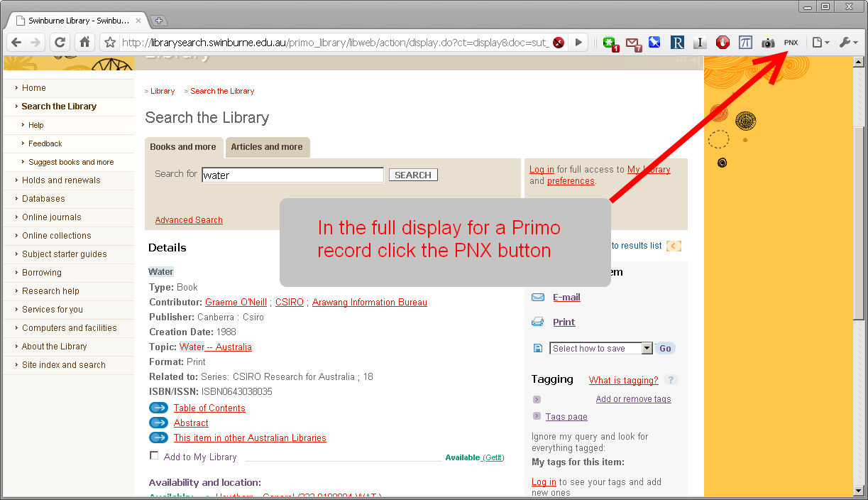
Task: Click the browser Back arrow
Action: pos(16,43)
